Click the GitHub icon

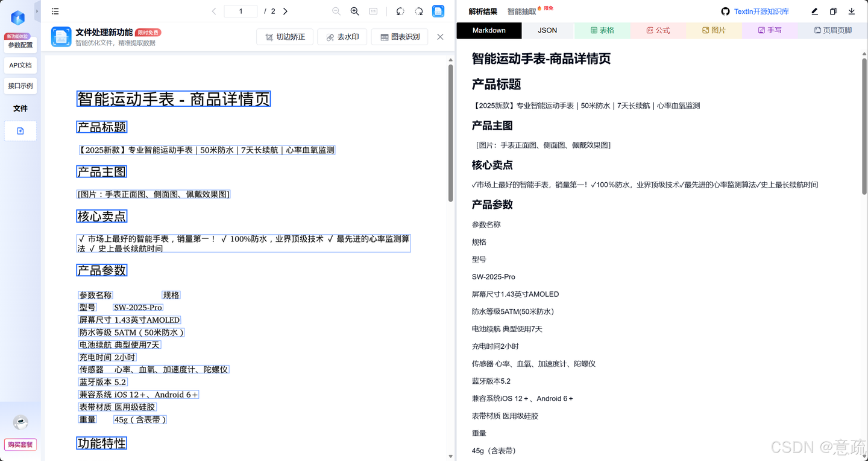725,11
